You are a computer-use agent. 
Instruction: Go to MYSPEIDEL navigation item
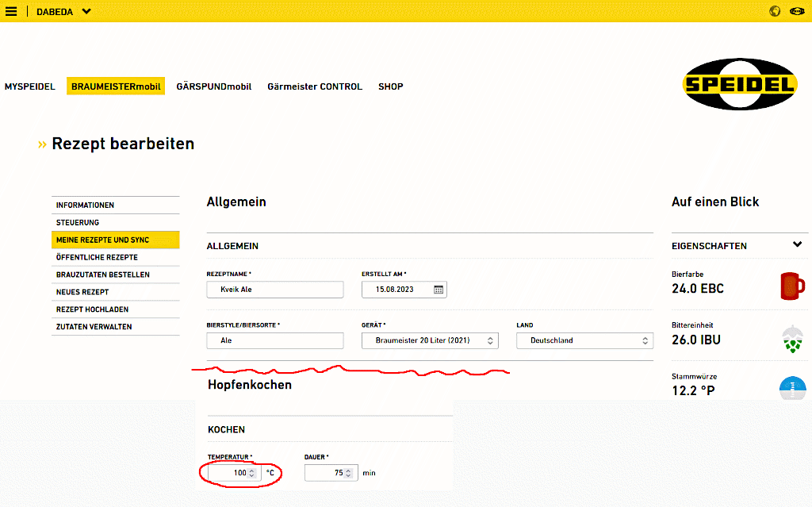click(x=30, y=86)
